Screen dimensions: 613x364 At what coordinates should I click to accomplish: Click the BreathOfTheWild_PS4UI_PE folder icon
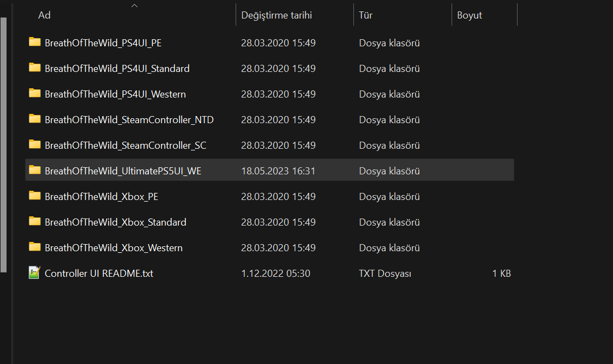click(35, 42)
